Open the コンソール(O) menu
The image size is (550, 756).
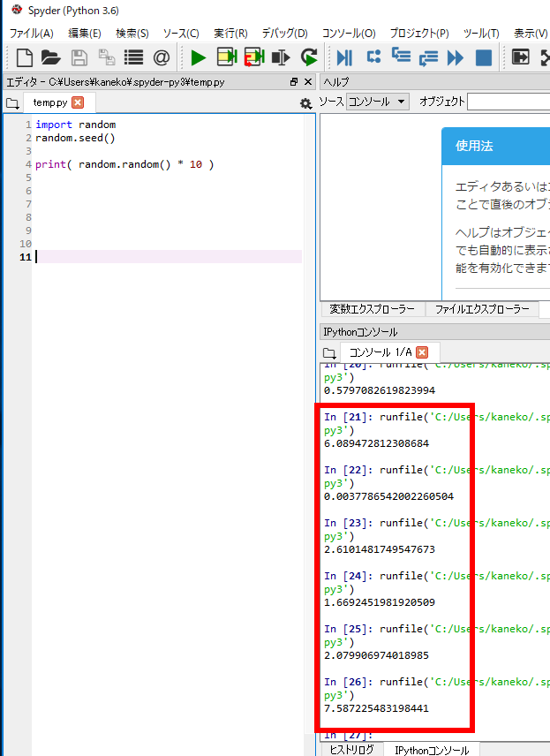point(349,34)
